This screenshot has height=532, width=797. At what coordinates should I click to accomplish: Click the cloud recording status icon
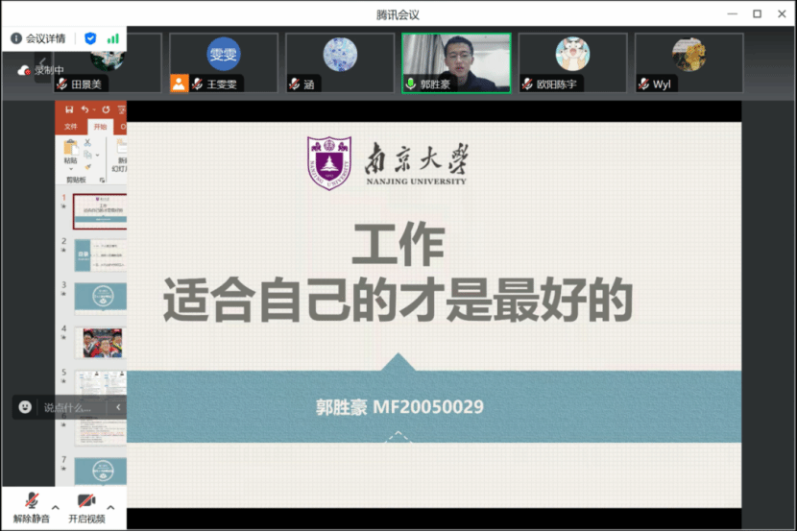coord(24,70)
